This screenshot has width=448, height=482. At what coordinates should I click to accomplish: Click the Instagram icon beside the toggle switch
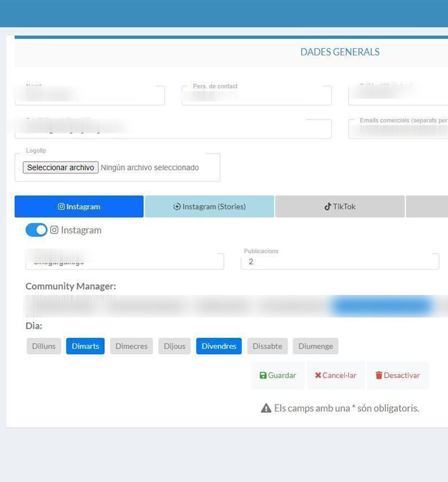coord(55,230)
